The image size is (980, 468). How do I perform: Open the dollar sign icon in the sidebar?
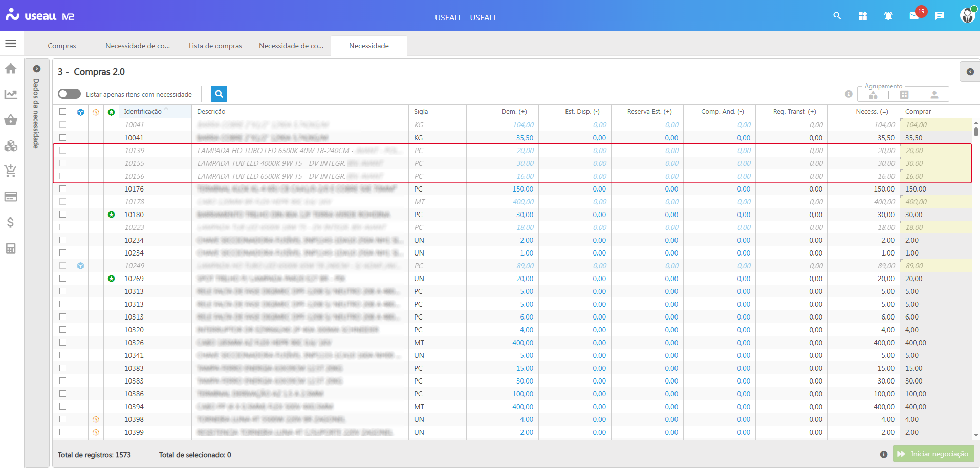[10, 222]
